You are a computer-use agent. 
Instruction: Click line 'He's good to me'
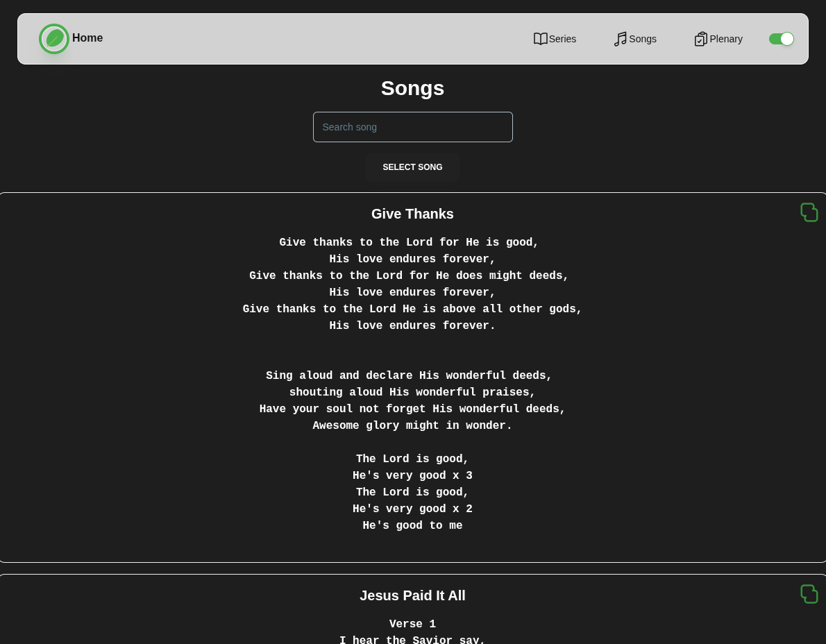[412, 525]
